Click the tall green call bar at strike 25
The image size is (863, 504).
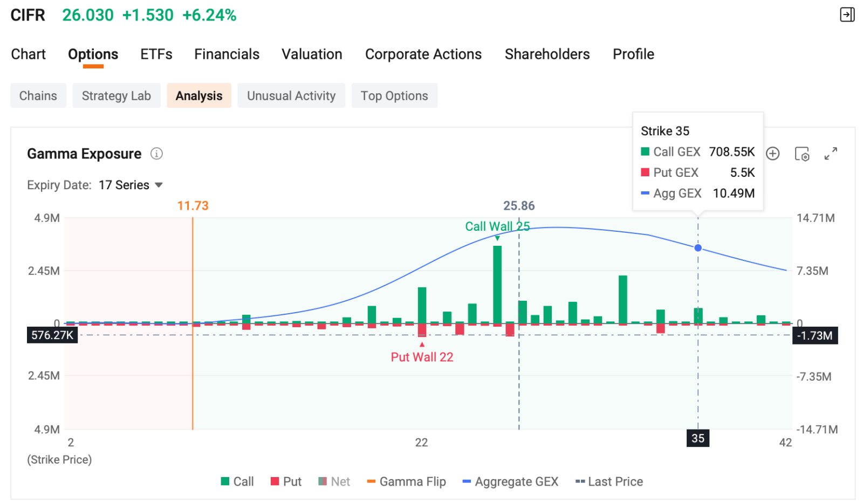(x=497, y=285)
